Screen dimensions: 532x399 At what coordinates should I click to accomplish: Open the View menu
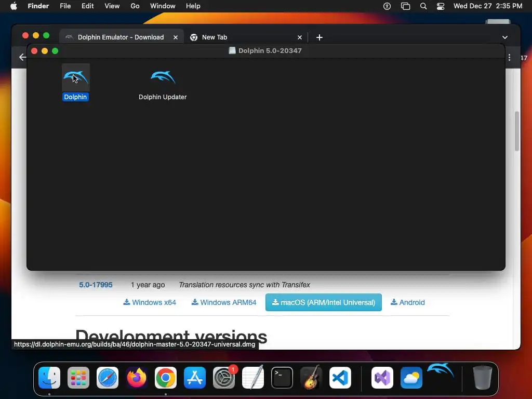coord(112,6)
